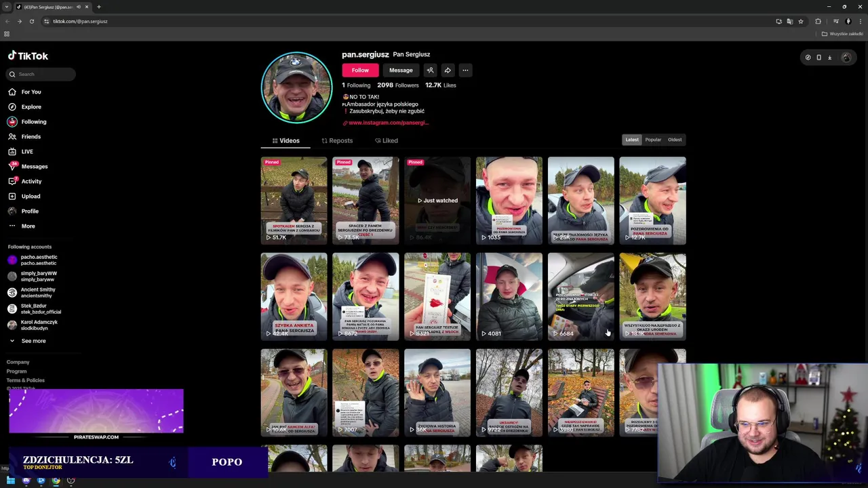Click the Upload plus icon
Screen dimensions: 868x488
tap(12, 196)
